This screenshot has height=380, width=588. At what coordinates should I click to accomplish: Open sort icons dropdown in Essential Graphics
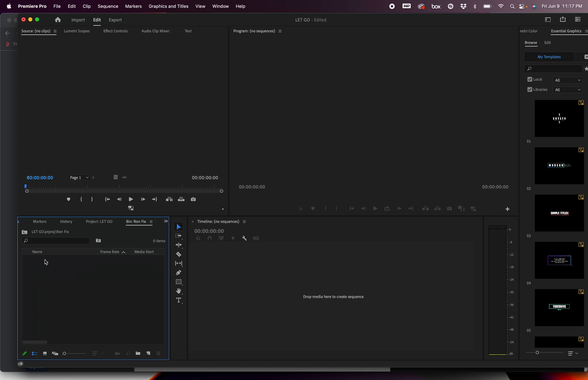coord(573,354)
